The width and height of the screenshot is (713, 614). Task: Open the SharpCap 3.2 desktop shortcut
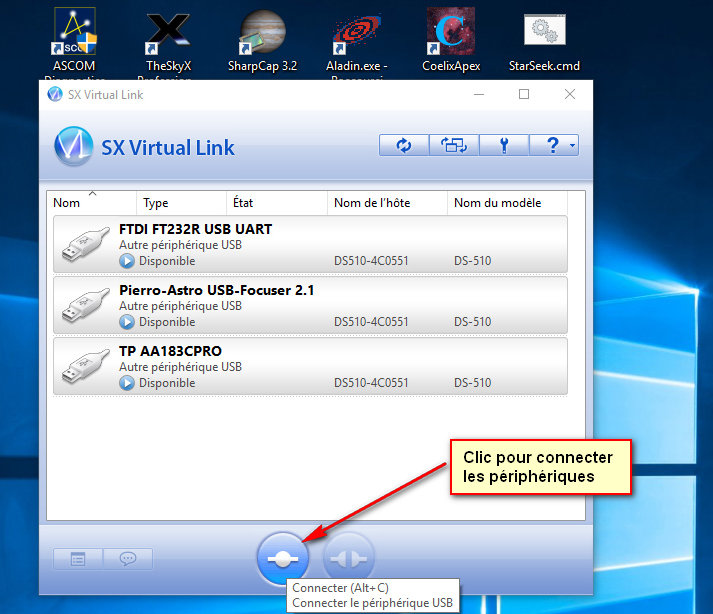pyautogui.click(x=262, y=41)
